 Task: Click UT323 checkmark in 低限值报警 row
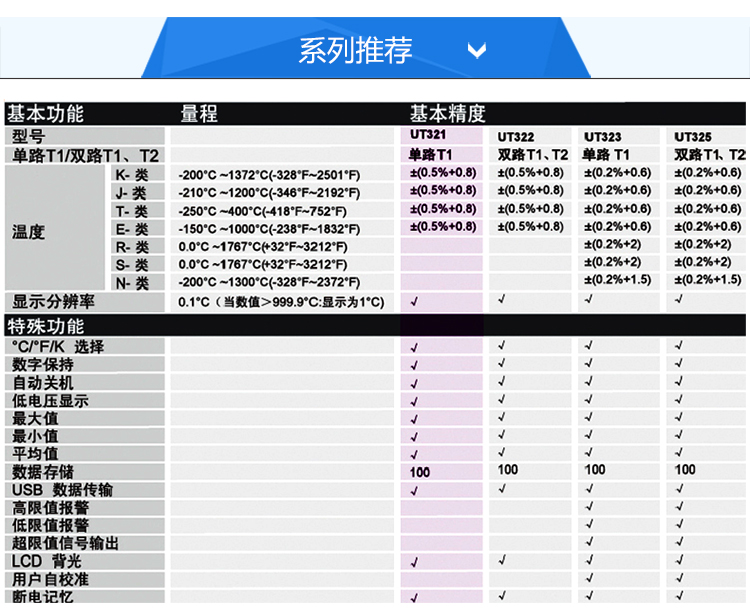[x=589, y=524]
